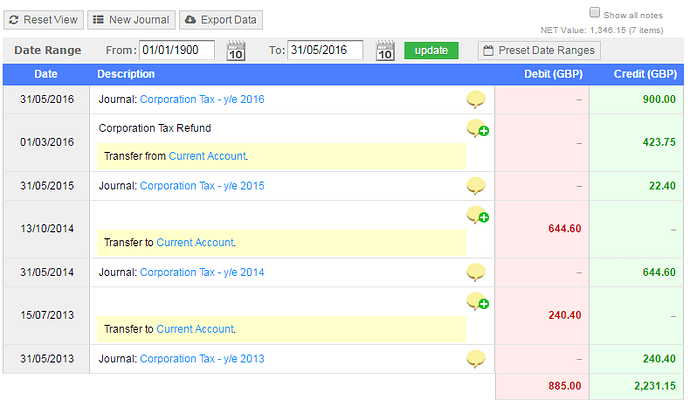Open the To date calendar picker icon
Viewport: 690px width, 407px height.
(x=385, y=51)
